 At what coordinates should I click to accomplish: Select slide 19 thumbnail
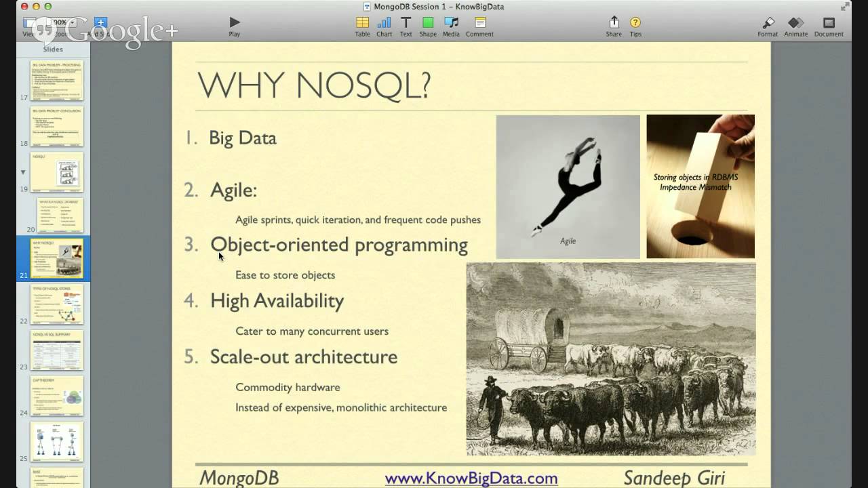point(57,172)
